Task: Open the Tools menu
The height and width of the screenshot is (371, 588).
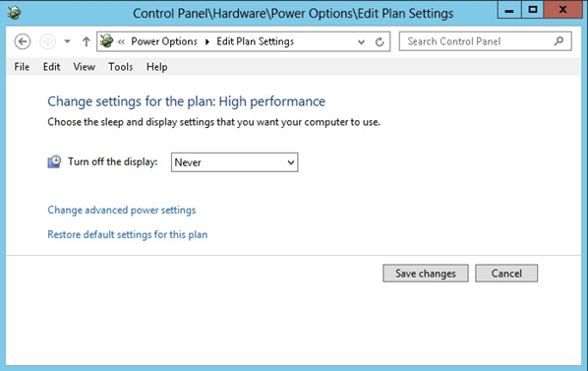Action: pyautogui.click(x=120, y=67)
